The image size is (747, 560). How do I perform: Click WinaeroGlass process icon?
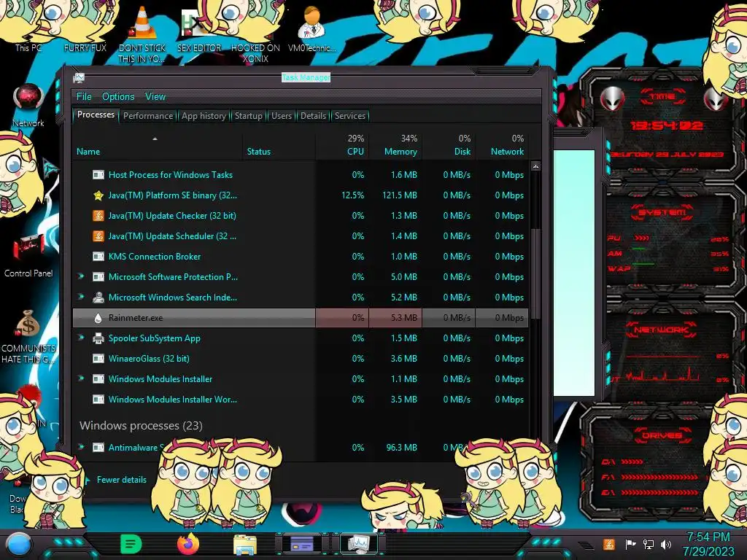click(98, 359)
